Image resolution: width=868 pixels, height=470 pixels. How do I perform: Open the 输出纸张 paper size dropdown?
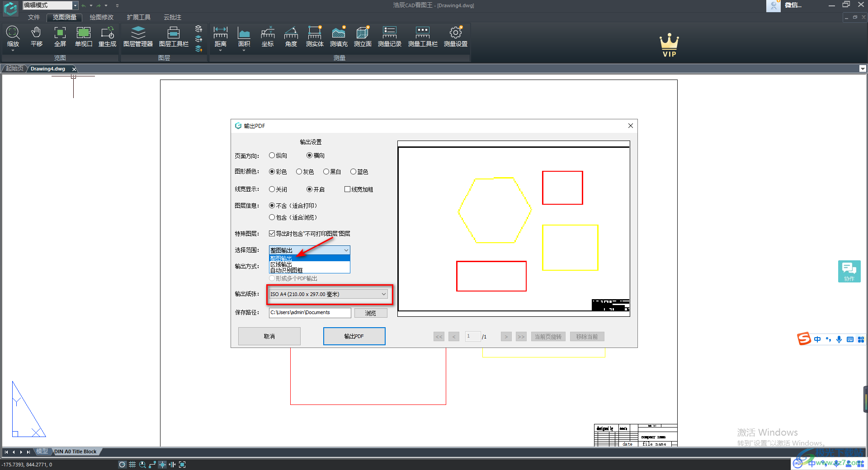coord(329,294)
